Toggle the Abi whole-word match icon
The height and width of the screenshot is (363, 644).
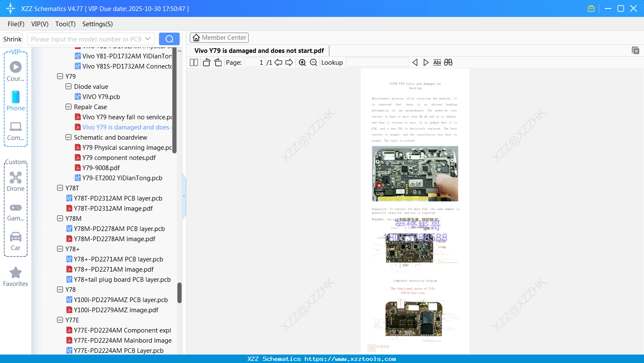click(x=437, y=63)
